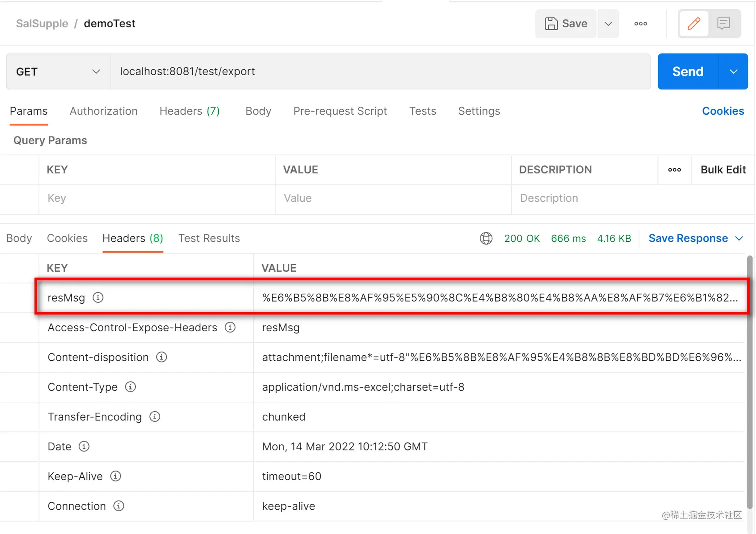The image size is (756, 534).
Task: Select the chunked value
Action: point(284,417)
